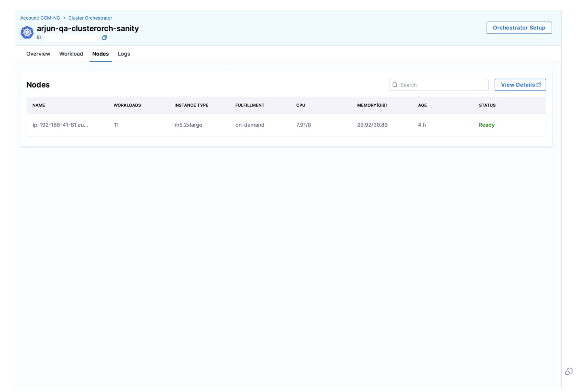The image size is (587, 392).
Task: Open View Details for nodes
Action: (520, 85)
